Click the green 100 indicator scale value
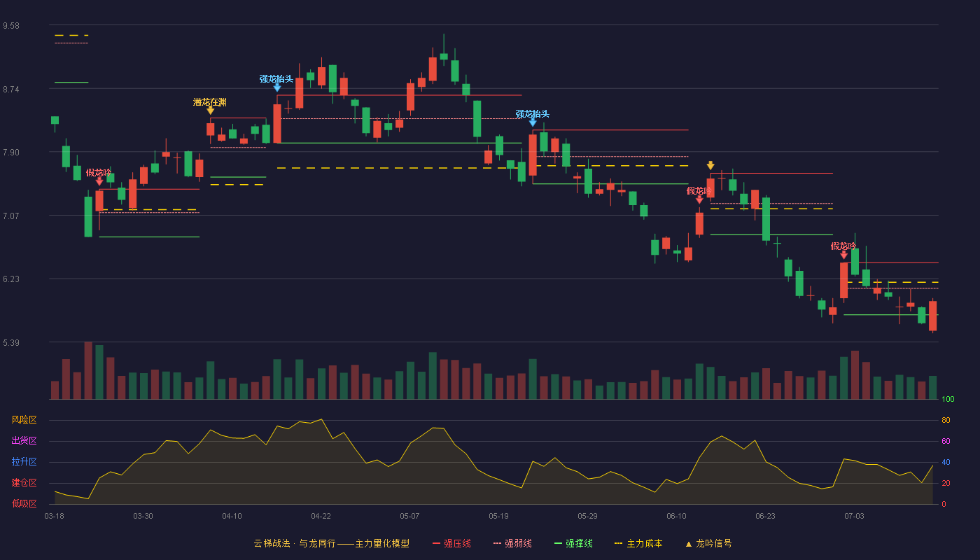The image size is (980, 560). 948,400
